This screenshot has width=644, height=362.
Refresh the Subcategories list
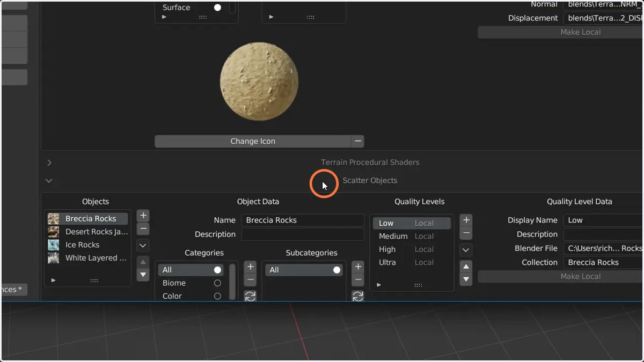coord(358,295)
